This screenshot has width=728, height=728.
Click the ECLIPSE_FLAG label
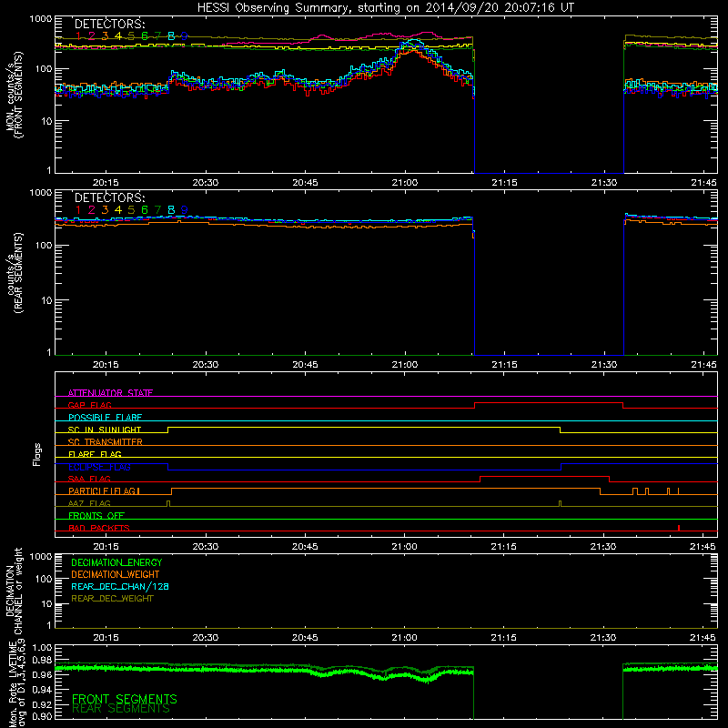point(99,467)
